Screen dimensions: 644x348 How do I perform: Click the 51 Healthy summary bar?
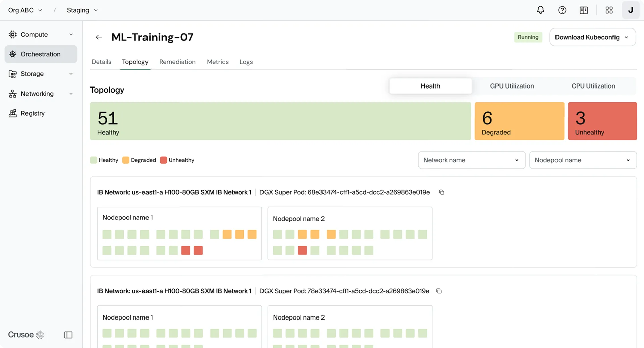[x=280, y=121]
